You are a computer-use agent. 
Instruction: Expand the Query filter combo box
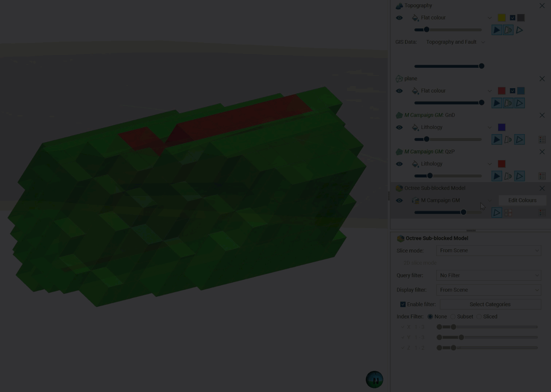(x=488, y=275)
